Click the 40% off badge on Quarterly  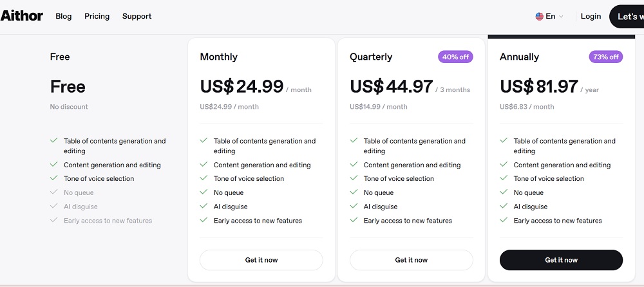(x=455, y=57)
